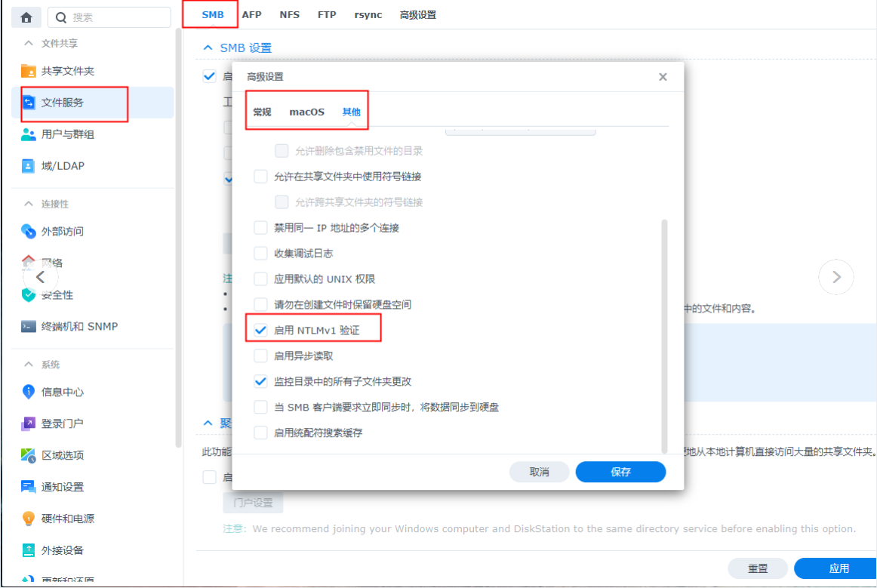Open the 常规 tab in the dialog

(x=262, y=112)
